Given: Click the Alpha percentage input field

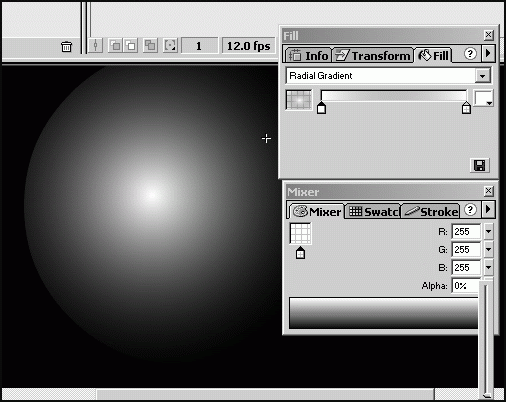Looking at the screenshot, I should (465, 286).
